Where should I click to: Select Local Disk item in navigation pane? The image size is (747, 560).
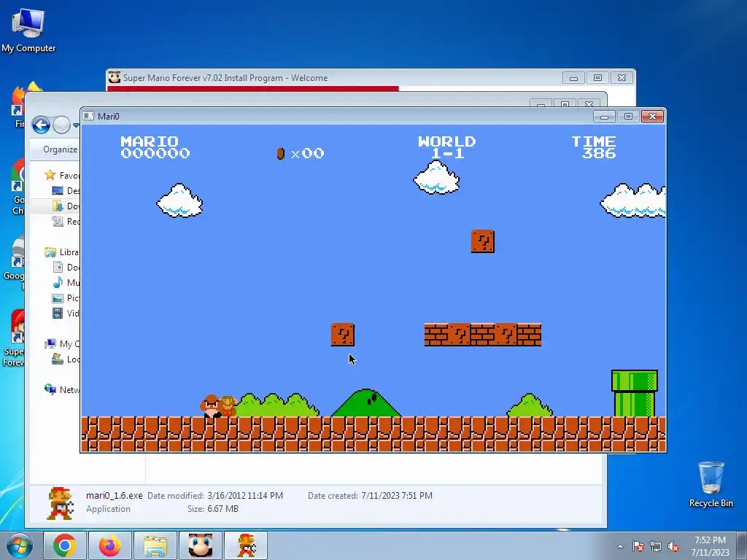(x=65, y=359)
